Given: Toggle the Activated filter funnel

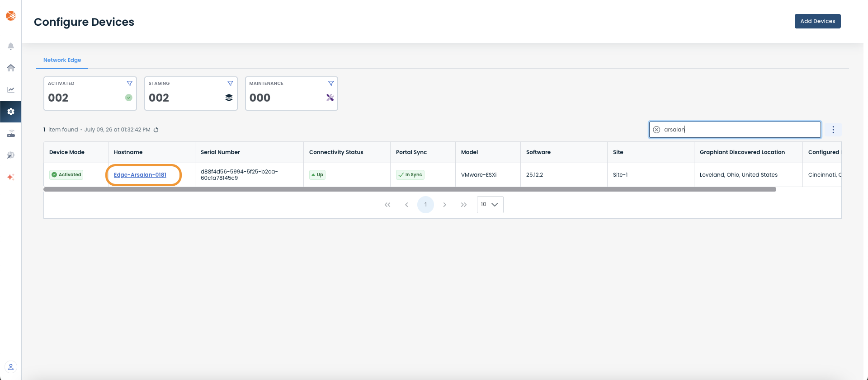Looking at the screenshot, I should click(x=130, y=84).
